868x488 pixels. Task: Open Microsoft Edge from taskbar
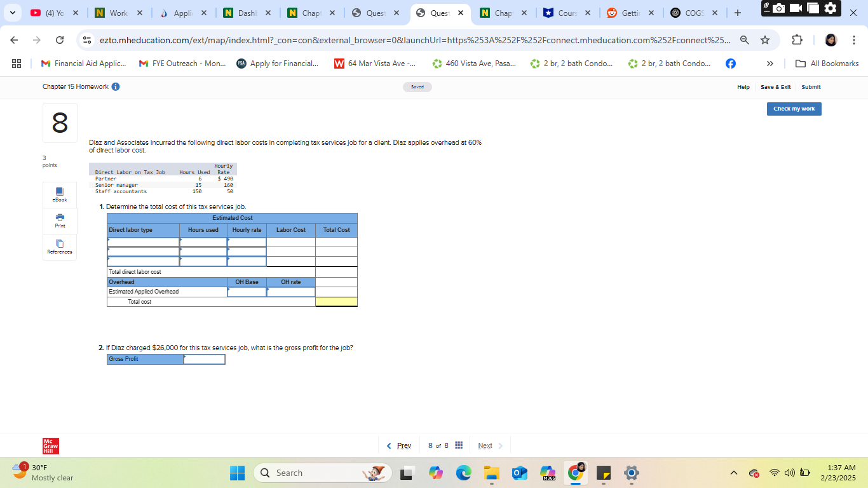pos(463,473)
